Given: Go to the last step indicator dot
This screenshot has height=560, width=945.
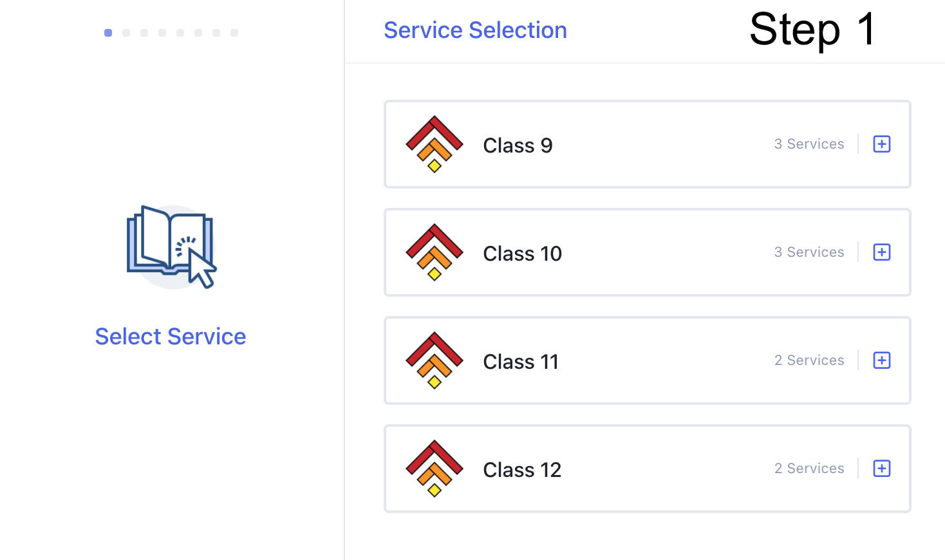Looking at the screenshot, I should coord(234,33).
